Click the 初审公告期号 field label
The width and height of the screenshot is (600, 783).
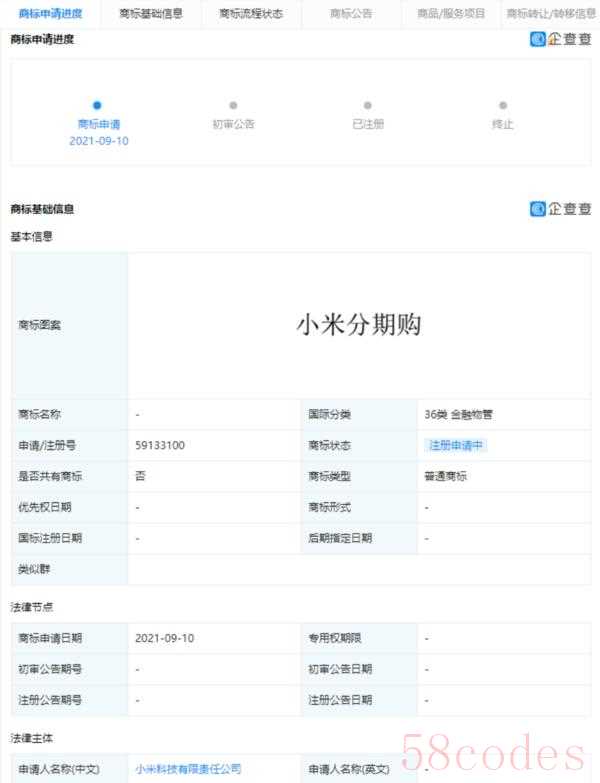point(50,669)
